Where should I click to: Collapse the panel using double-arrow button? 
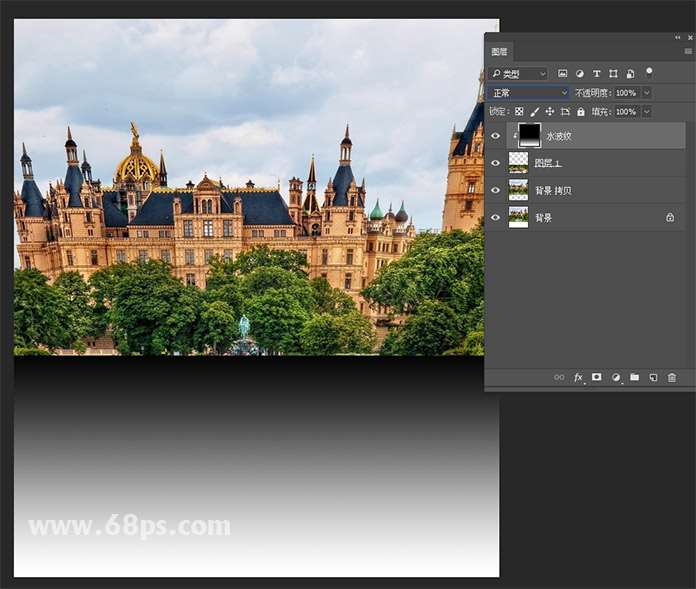pos(678,37)
